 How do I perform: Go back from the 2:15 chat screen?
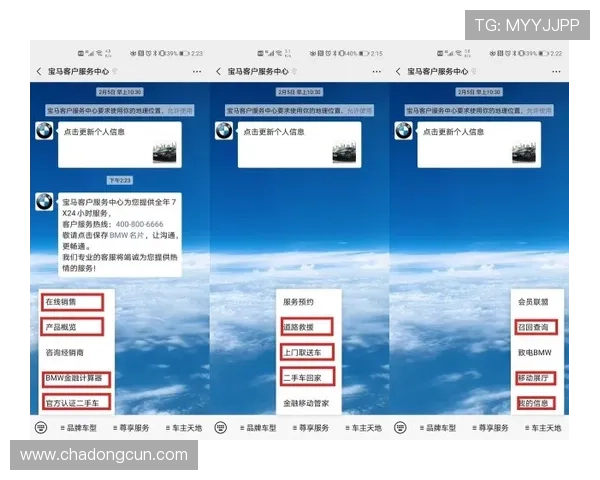(218, 71)
